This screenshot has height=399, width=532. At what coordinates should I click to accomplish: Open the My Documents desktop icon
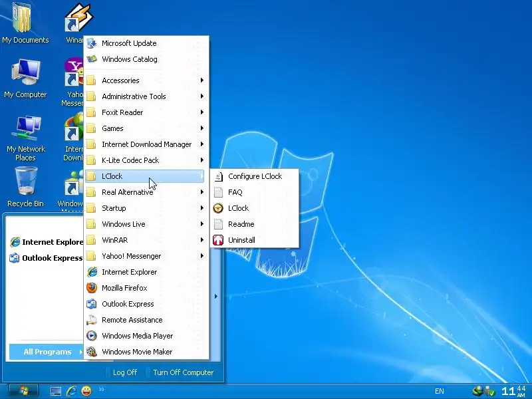25,24
